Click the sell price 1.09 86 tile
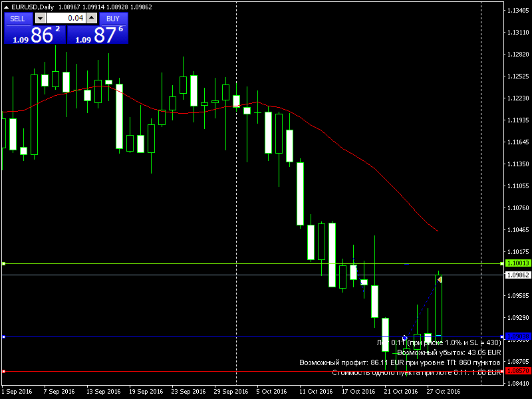 pos(35,35)
